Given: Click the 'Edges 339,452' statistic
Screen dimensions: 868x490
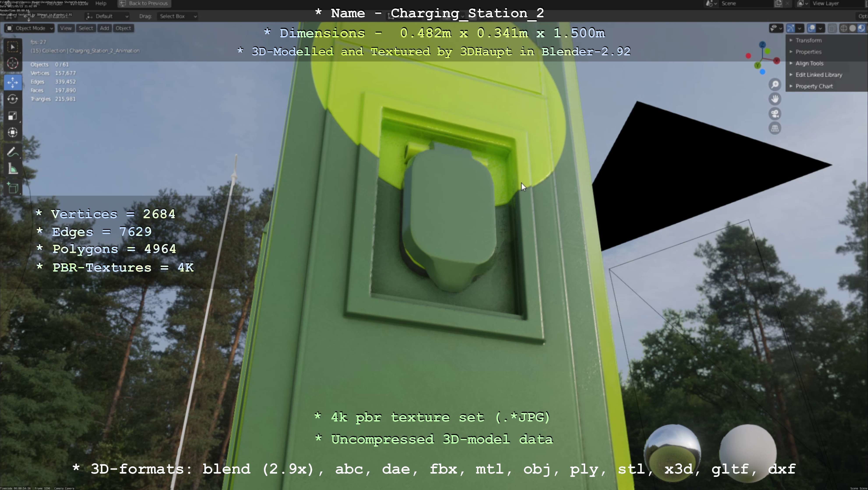Looking at the screenshot, I should tap(53, 82).
